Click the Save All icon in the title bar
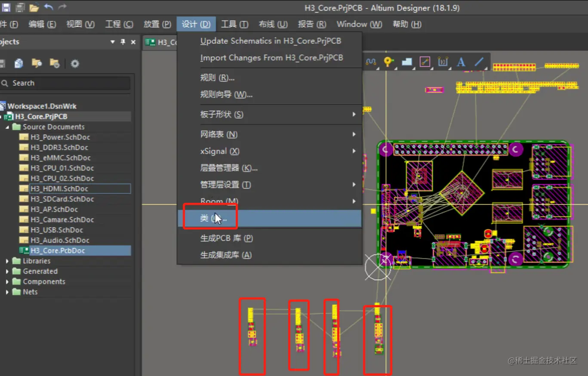588x376 pixels. tap(20, 7)
